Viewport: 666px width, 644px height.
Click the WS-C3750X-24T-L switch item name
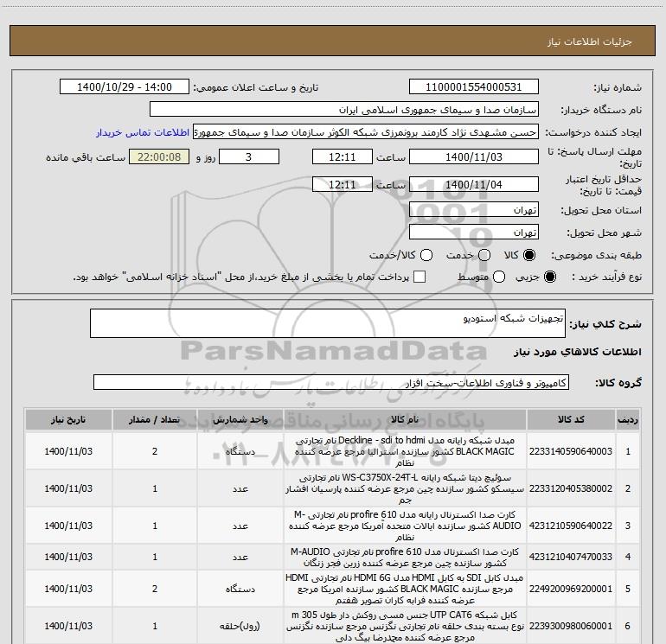coord(405,488)
